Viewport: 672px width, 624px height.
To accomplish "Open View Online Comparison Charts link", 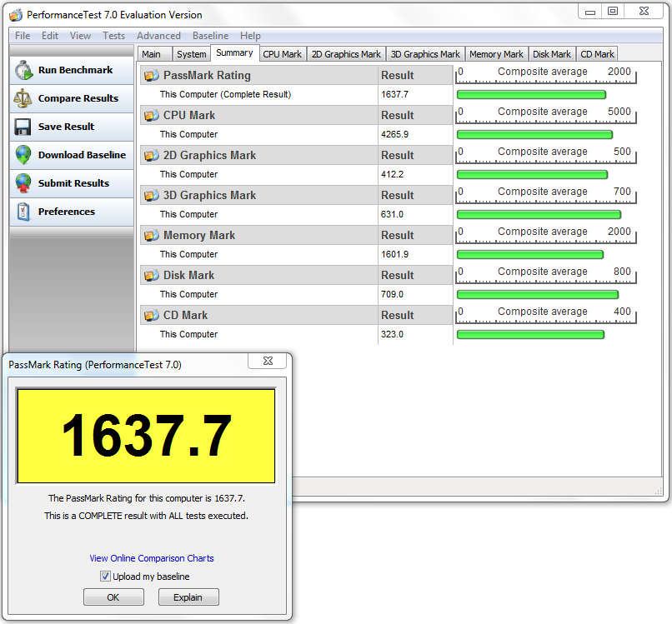I will [x=152, y=558].
